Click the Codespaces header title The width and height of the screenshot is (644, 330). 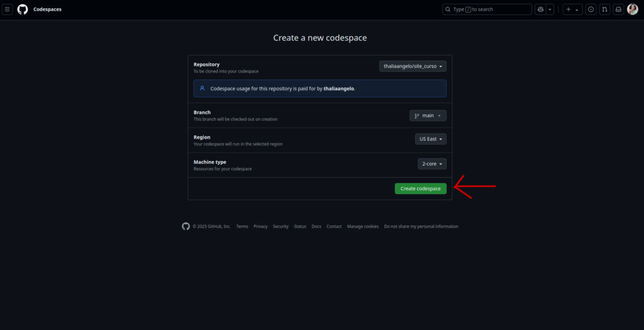(x=48, y=9)
